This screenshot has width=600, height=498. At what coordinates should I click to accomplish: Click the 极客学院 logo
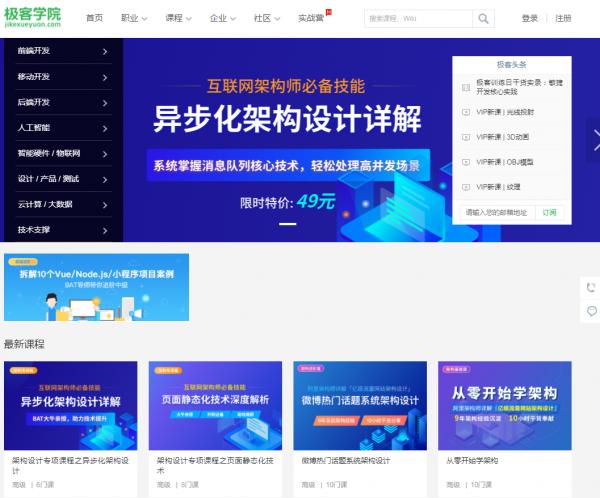(x=33, y=17)
